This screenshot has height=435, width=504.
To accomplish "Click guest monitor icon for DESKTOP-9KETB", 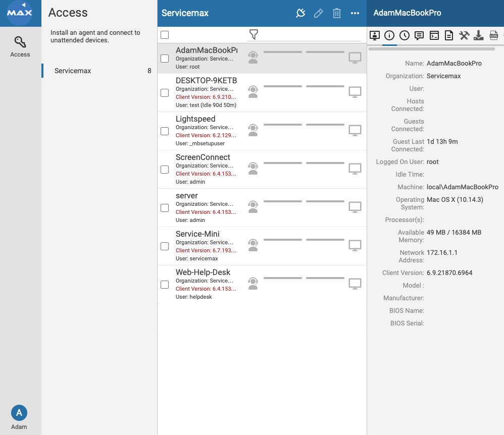I will pos(355,92).
